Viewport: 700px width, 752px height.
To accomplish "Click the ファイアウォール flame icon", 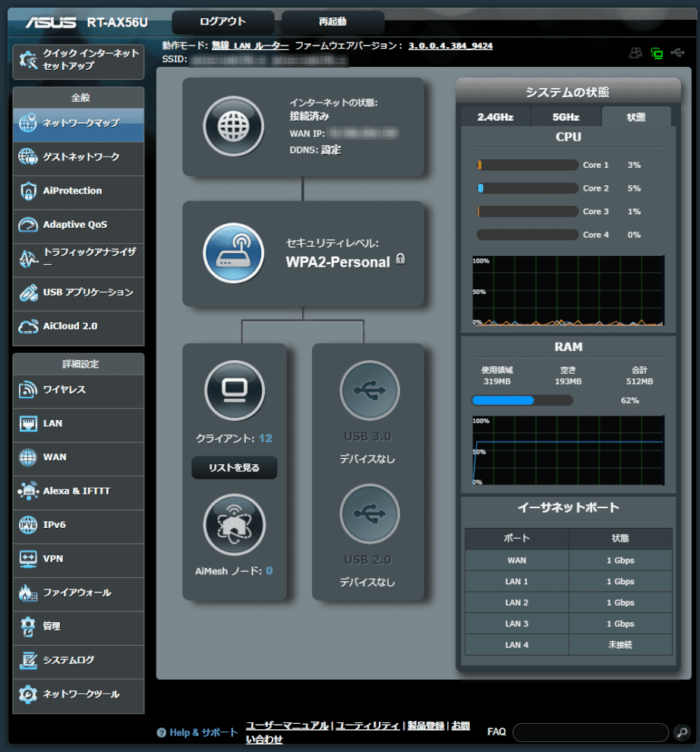I will click(x=28, y=592).
